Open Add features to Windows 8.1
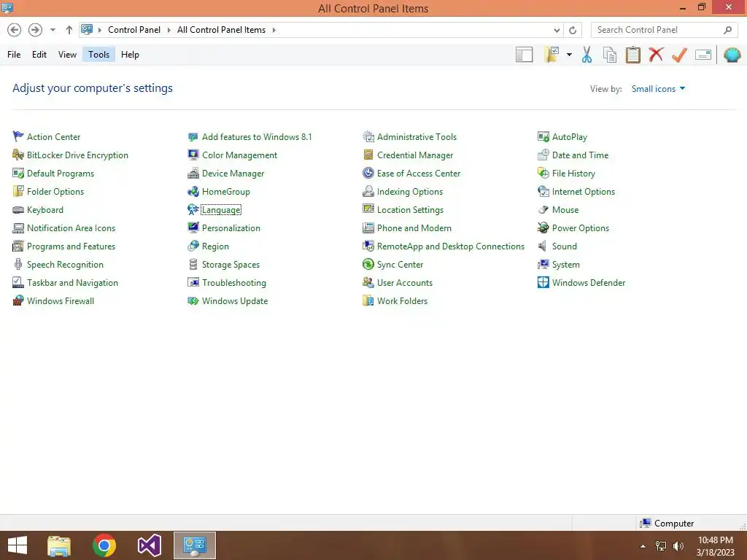Screen dimensions: 747x560 (x=257, y=136)
